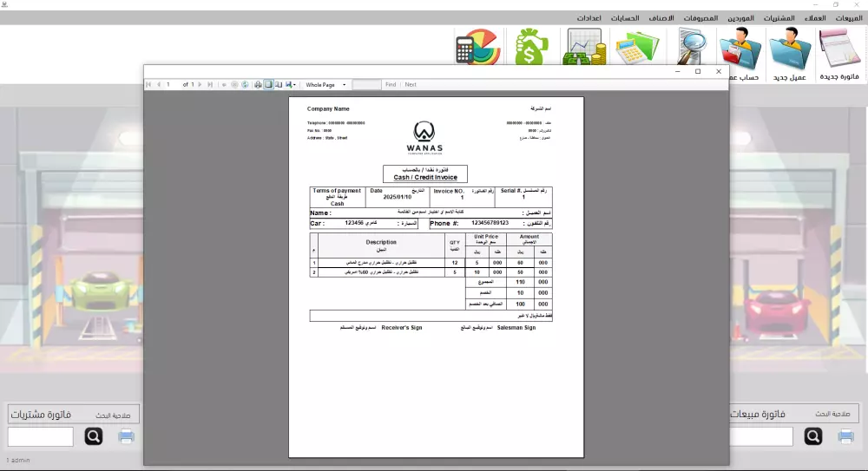Click the WANAS logo on invoice

[424, 138]
